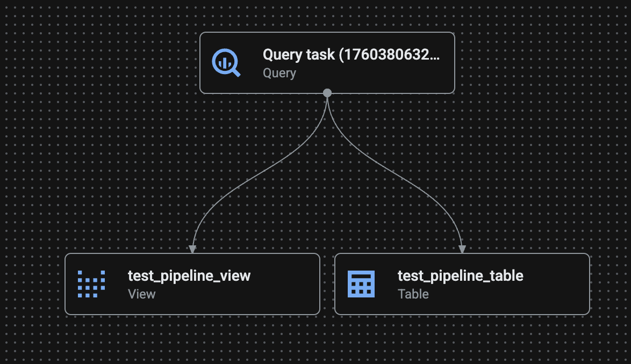Click the Query subtitle under the task title
631x364 pixels.
279,74
